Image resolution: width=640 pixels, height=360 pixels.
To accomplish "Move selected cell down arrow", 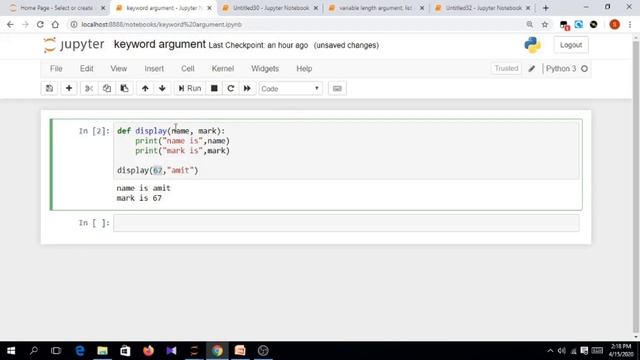I will pyautogui.click(x=162, y=89).
